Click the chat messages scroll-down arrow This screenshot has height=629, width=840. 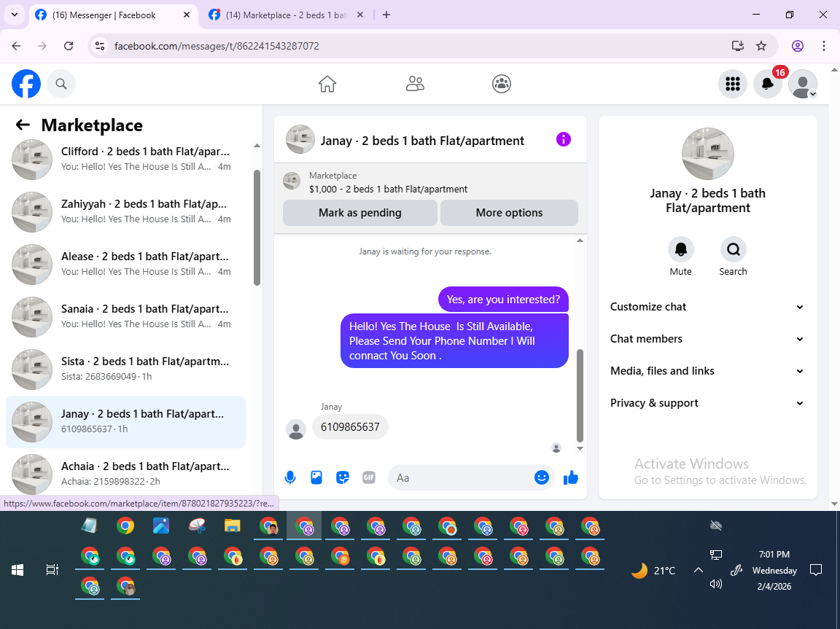pyautogui.click(x=580, y=448)
